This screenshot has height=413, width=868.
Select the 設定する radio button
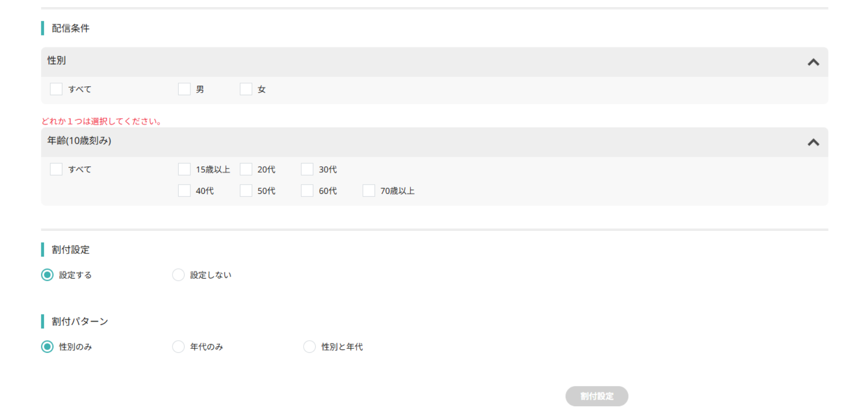pyautogui.click(x=47, y=275)
